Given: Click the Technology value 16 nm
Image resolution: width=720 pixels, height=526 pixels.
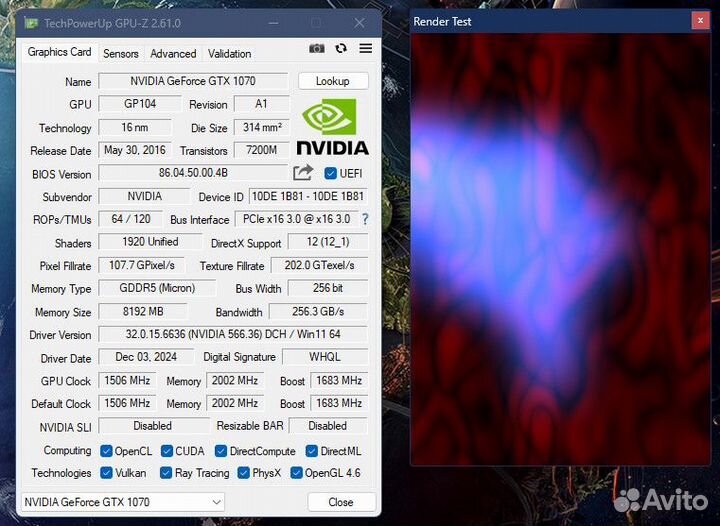Looking at the screenshot, I should click(x=135, y=127).
